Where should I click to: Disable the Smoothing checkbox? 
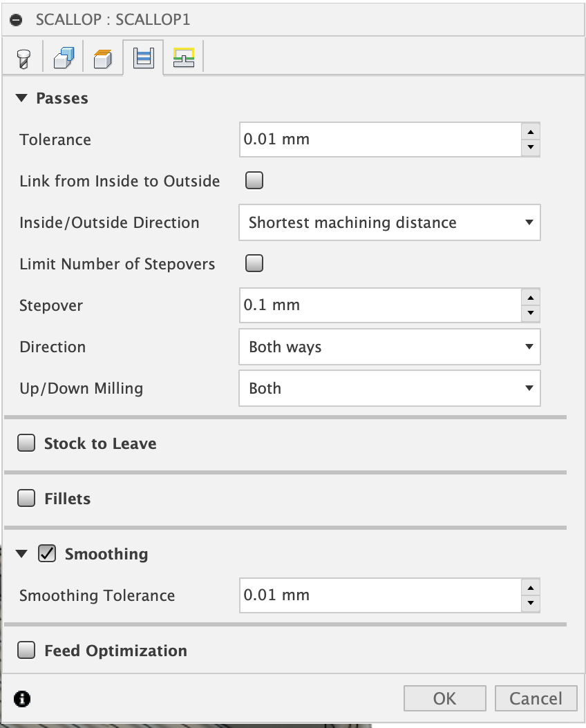tap(47, 553)
